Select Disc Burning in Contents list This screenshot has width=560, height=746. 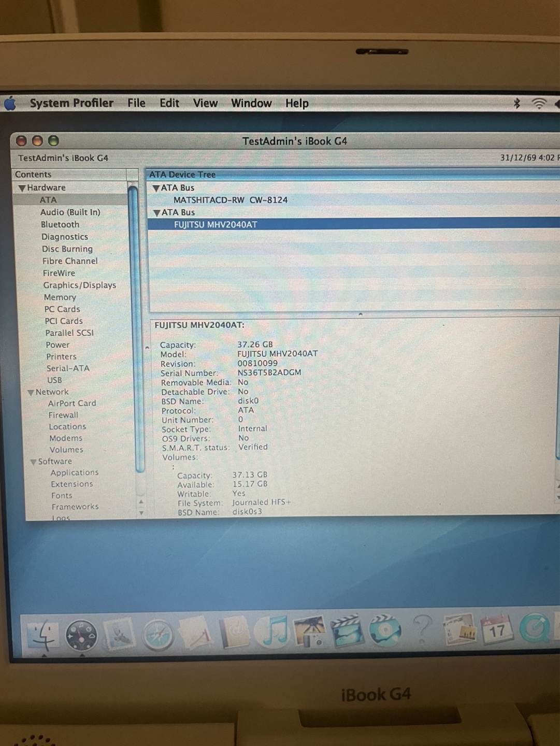coord(67,249)
